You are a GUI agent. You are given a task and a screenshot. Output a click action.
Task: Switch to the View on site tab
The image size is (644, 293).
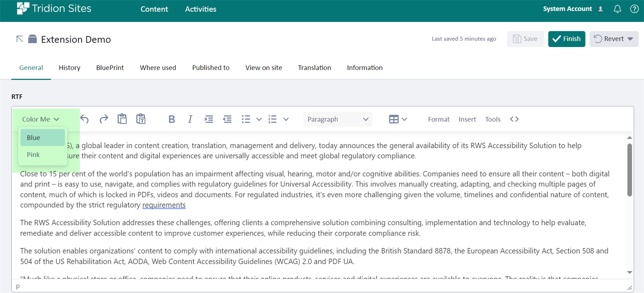264,68
